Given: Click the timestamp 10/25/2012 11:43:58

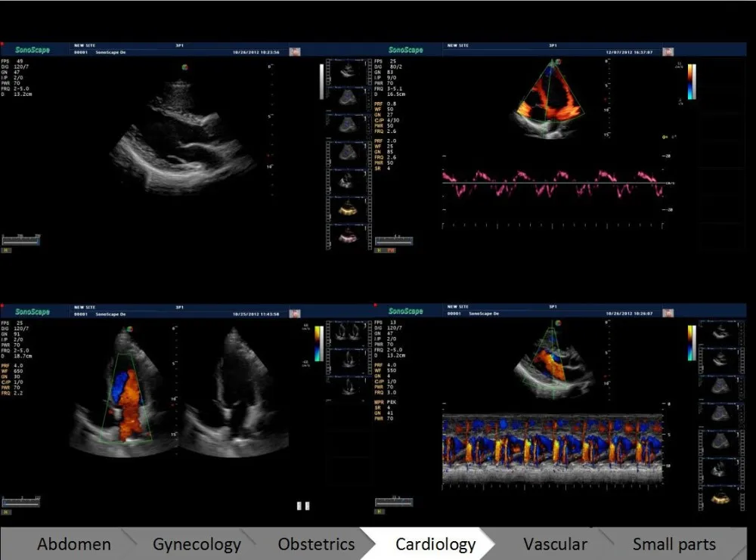Looking at the screenshot, I should tap(256, 314).
